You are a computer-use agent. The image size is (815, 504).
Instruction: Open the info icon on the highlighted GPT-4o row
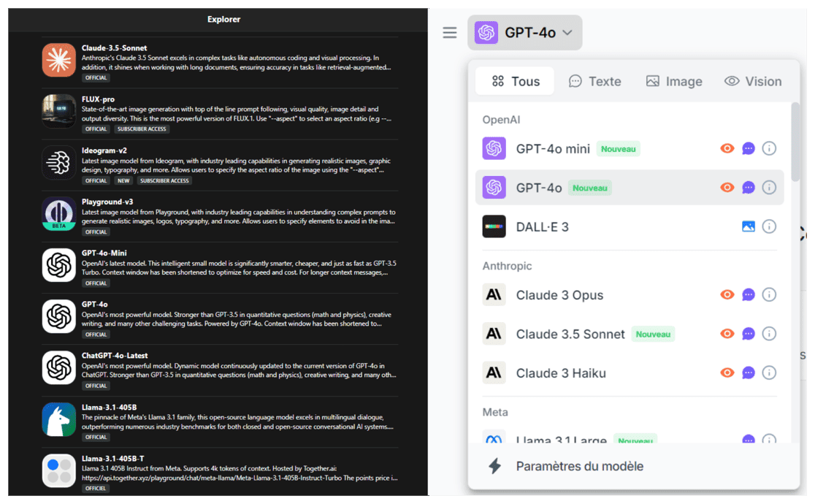click(769, 187)
